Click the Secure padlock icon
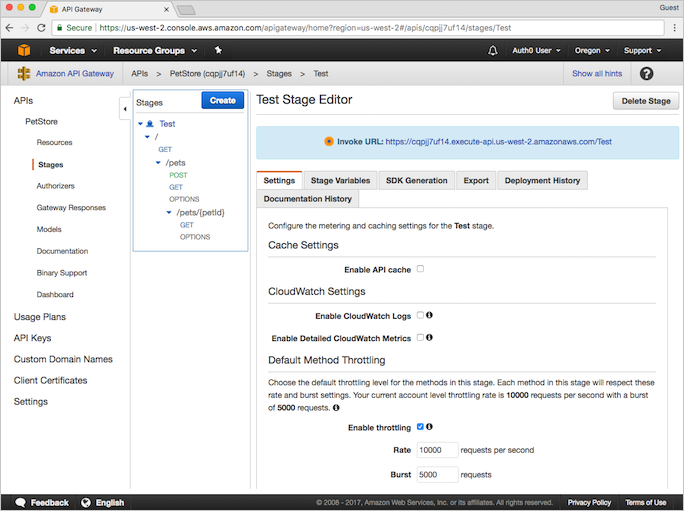 (59, 27)
